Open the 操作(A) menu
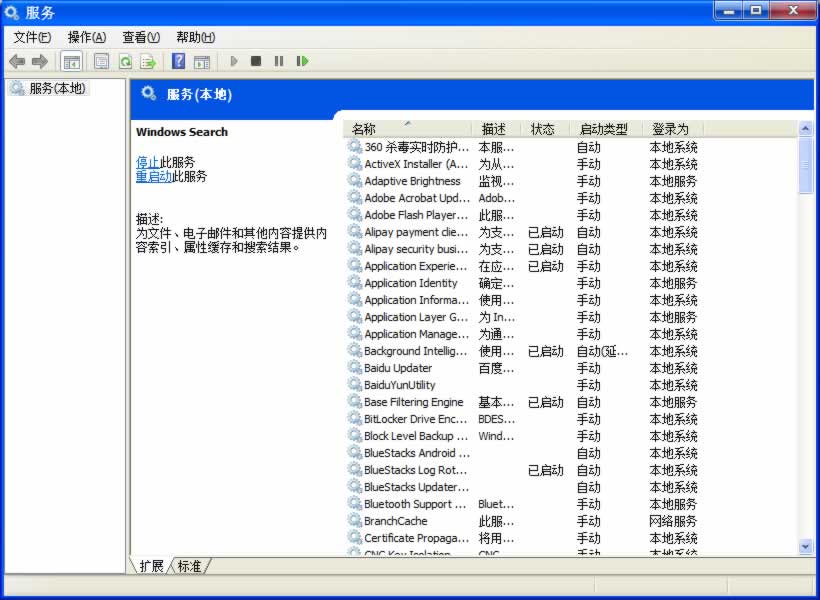The width and height of the screenshot is (820, 600). click(87, 37)
